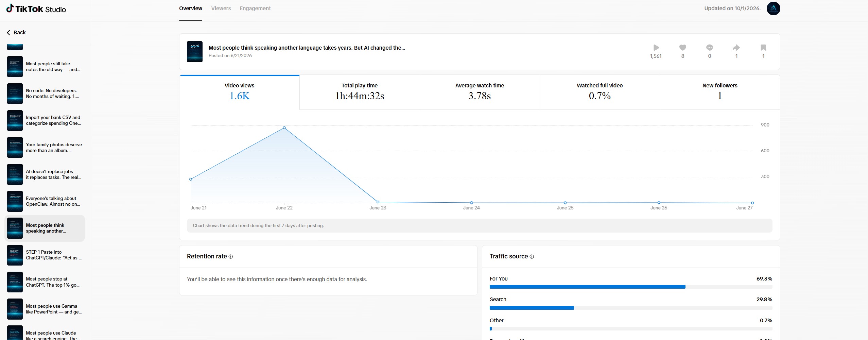Image resolution: width=868 pixels, height=340 pixels.
Task: Switch to the Overview tab
Action: coord(191,8)
